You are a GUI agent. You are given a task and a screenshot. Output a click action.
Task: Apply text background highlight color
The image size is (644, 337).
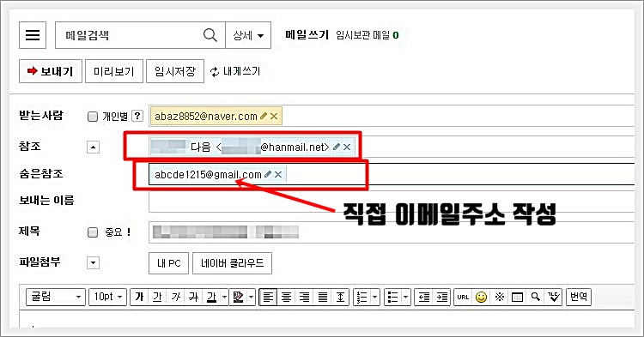click(x=238, y=297)
